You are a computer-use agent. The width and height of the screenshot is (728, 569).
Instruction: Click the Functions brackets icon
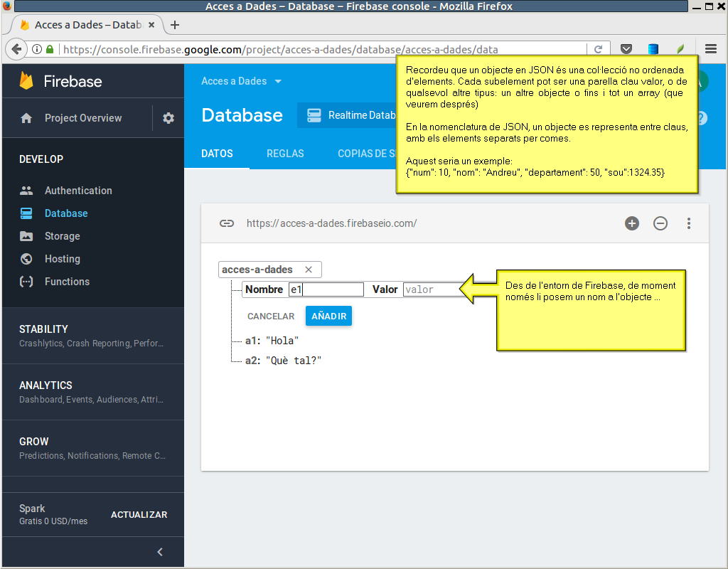[x=26, y=282]
